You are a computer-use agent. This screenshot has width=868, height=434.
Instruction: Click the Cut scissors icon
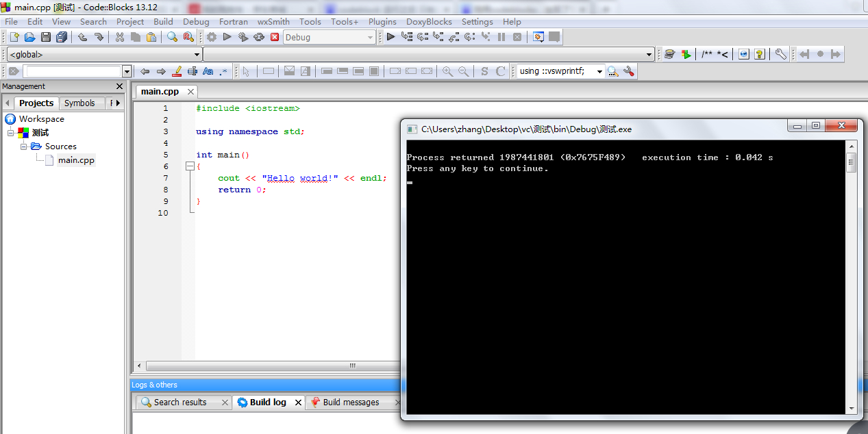coord(120,37)
